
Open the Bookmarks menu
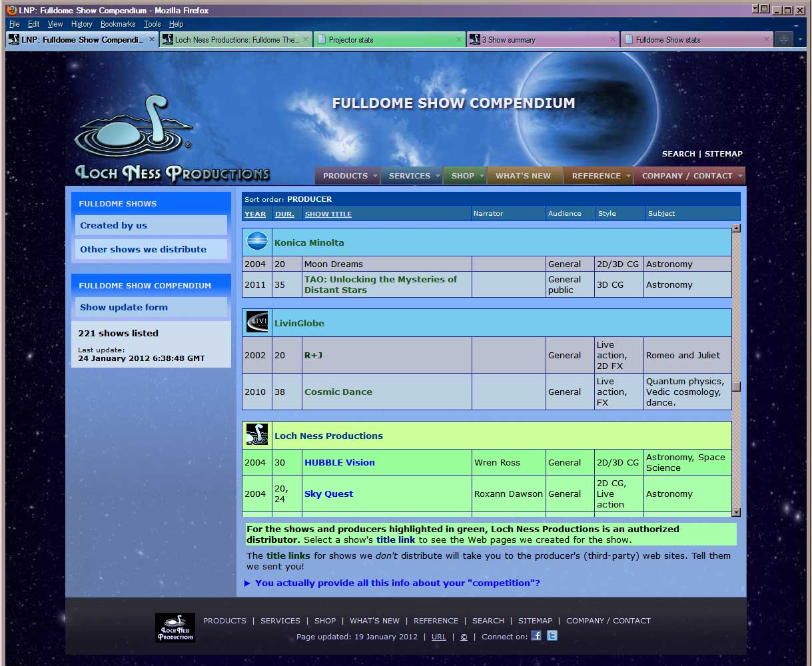coord(118,24)
